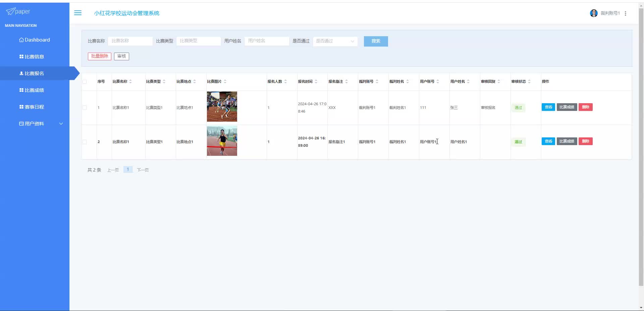The image size is (644, 311).
Task: Click 查看 for row 2
Action: click(548, 141)
